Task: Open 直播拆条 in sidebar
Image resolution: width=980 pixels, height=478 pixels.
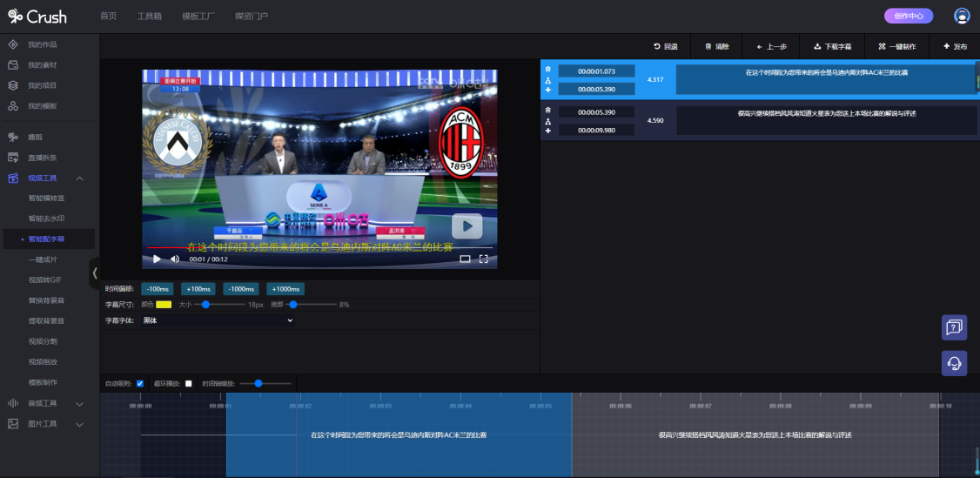Action: pyautogui.click(x=43, y=158)
